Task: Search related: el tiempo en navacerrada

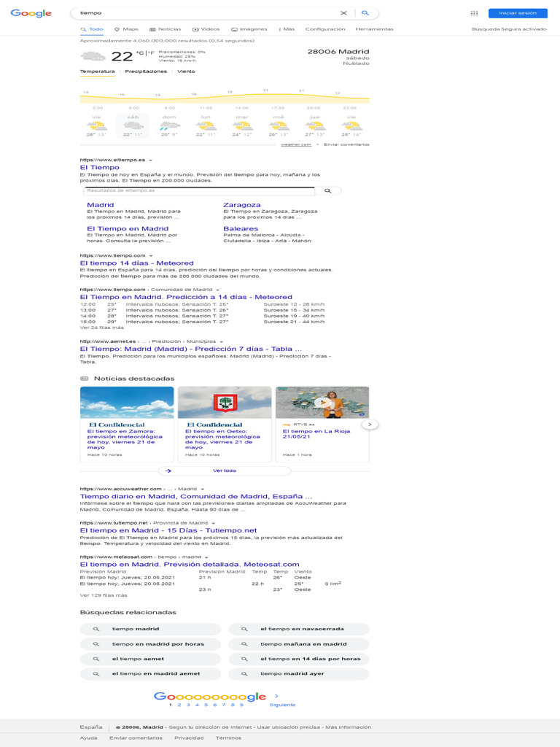Action: (x=299, y=629)
